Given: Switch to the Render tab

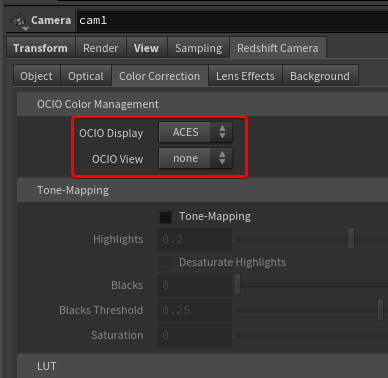Looking at the screenshot, I should pos(101,48).
